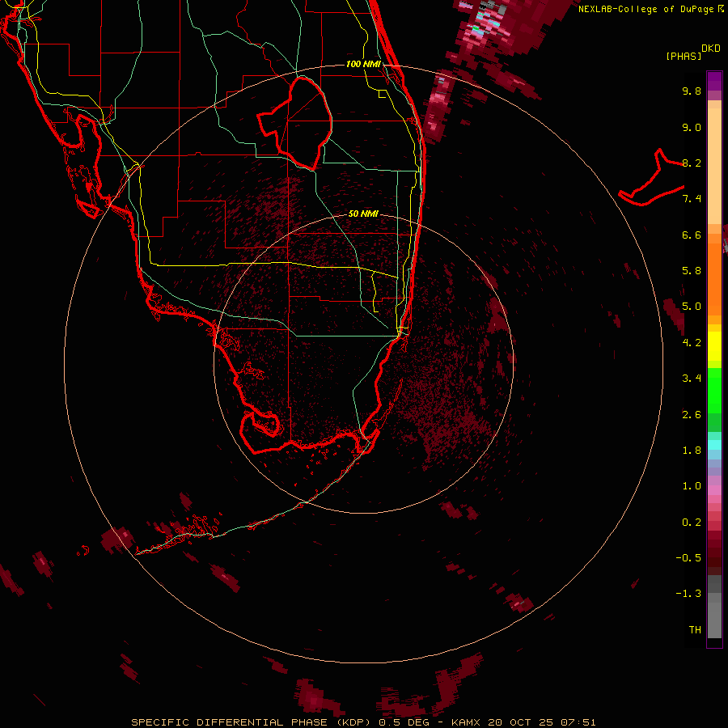This screenshot has width=728, height=728.
Task: Click the 4.2 scale value
Action: [x=692, y=343]
